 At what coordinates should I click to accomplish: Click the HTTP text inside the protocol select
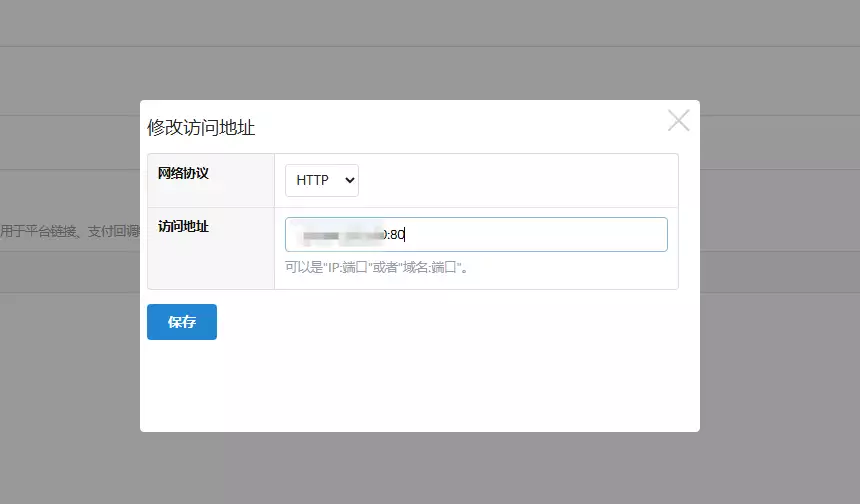coord(312,181)
